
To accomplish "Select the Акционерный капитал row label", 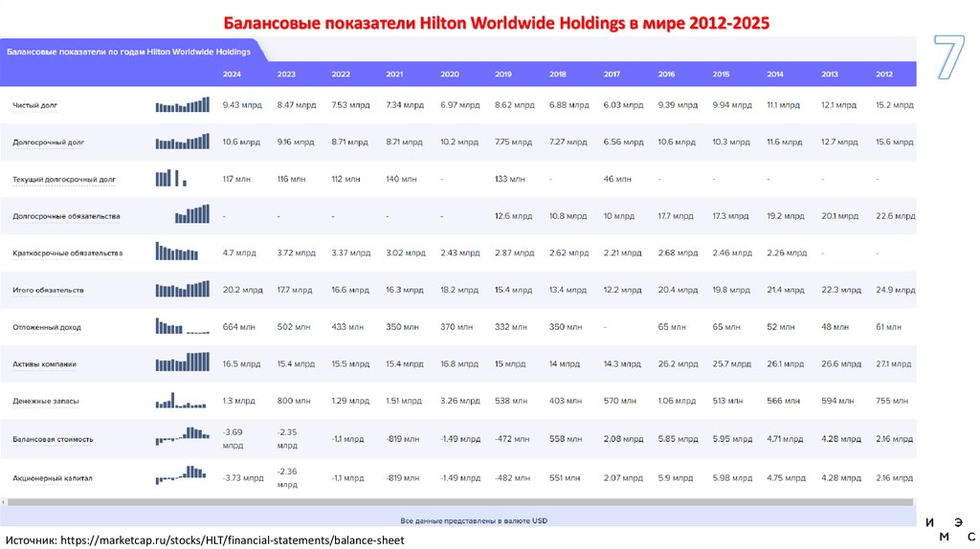I will click(x=53, y=478).
